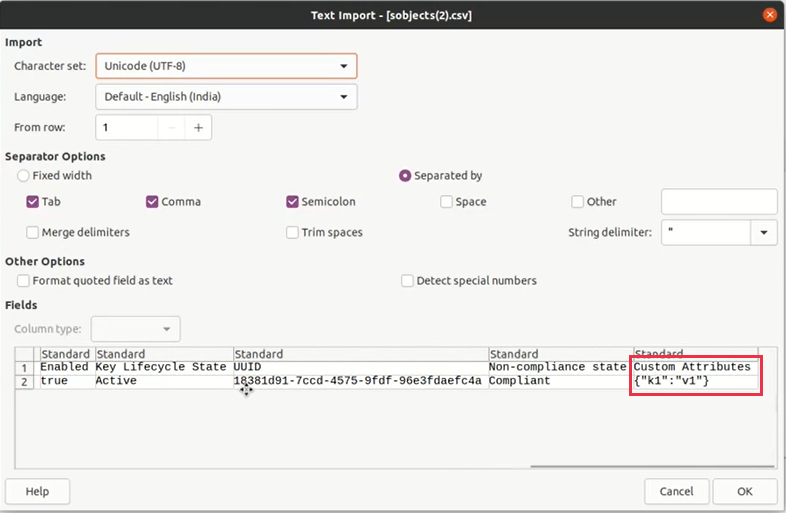Open the String delimiter dropdown arrow

pyautogui.click(x=764, y=232)
